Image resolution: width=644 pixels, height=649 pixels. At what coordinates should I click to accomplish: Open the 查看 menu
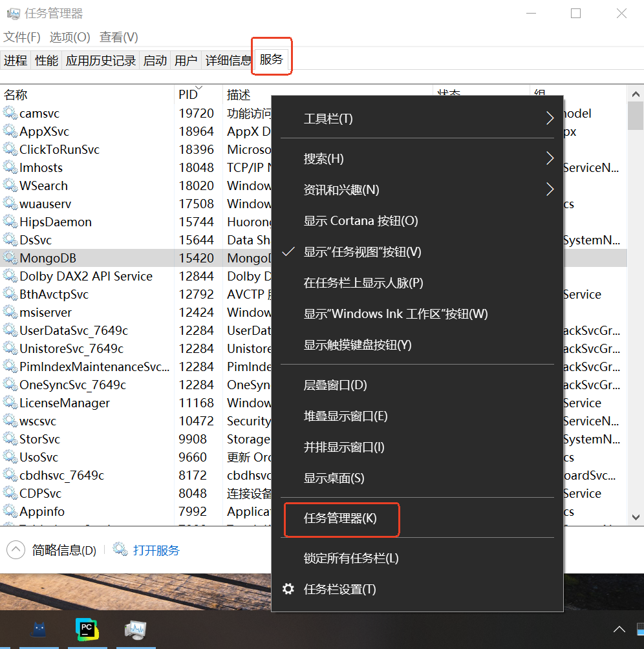[118, 37]
